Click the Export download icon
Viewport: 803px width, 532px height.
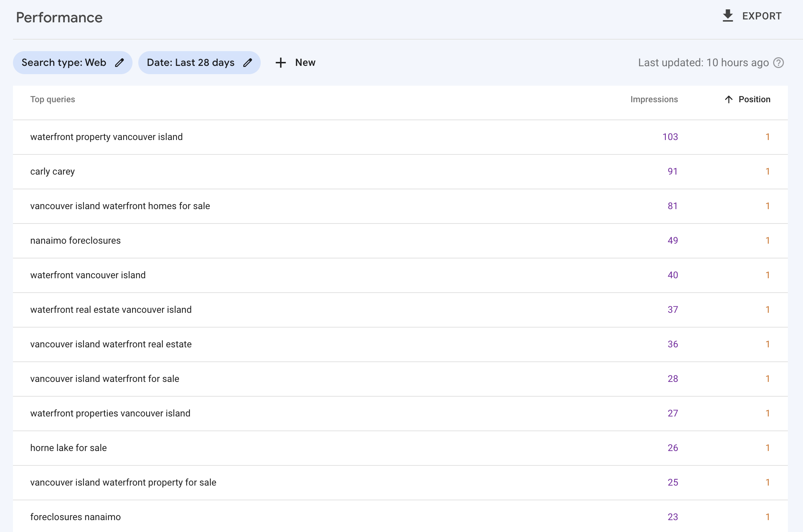click(728, 16)
